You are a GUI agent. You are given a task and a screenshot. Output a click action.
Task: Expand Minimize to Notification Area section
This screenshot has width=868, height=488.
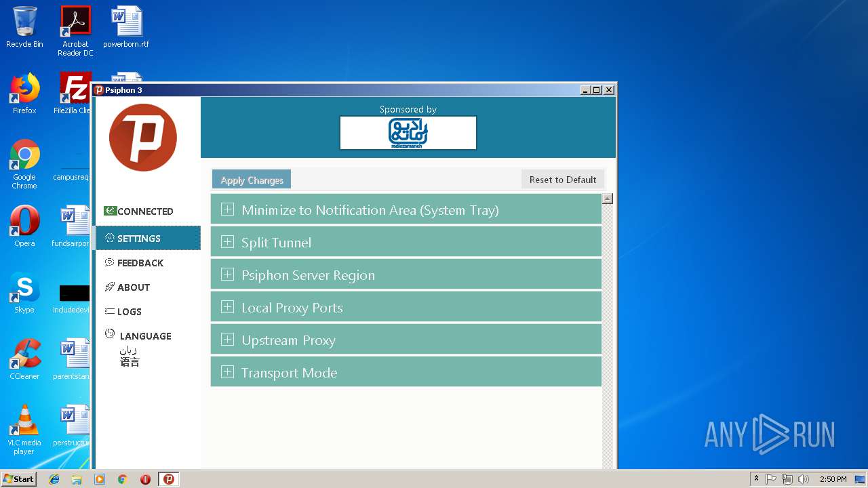coord(406,210)
